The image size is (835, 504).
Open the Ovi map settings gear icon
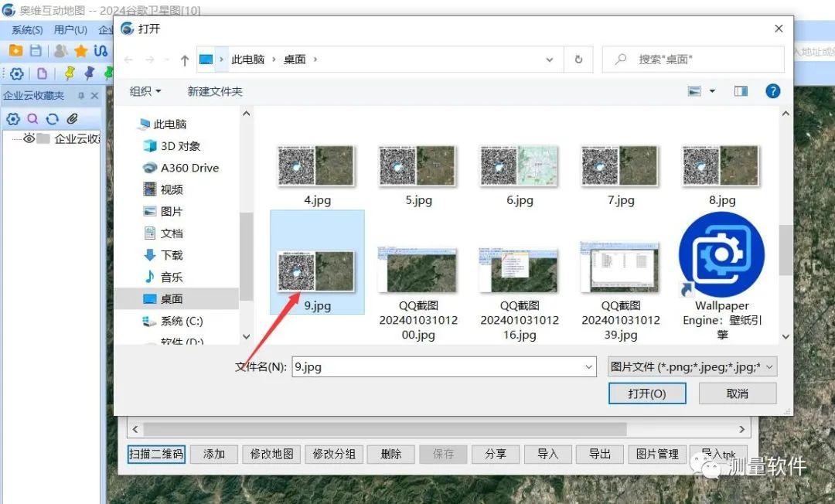[x=16, y=73]
